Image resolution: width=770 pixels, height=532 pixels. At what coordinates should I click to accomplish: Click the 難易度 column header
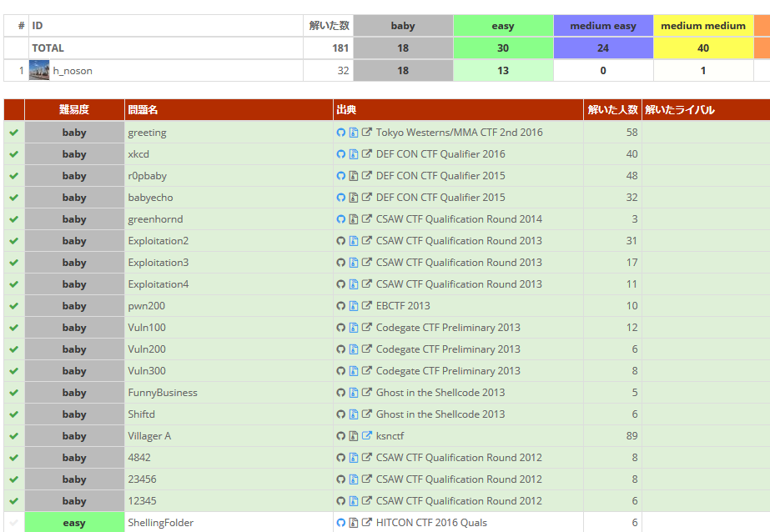tap(74, 110)
